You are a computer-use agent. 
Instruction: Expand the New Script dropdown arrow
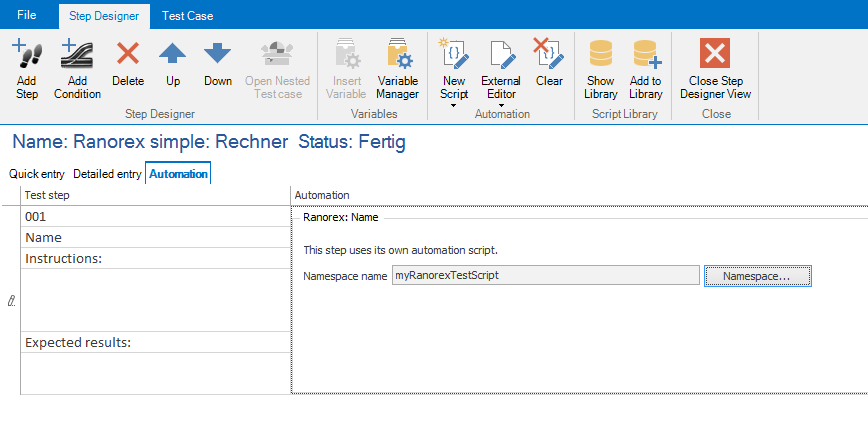tap(454, 104)
